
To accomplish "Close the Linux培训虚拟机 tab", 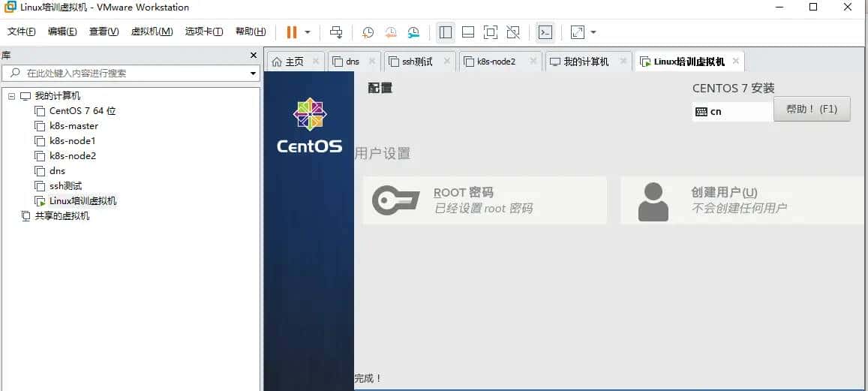I will 736,61.
